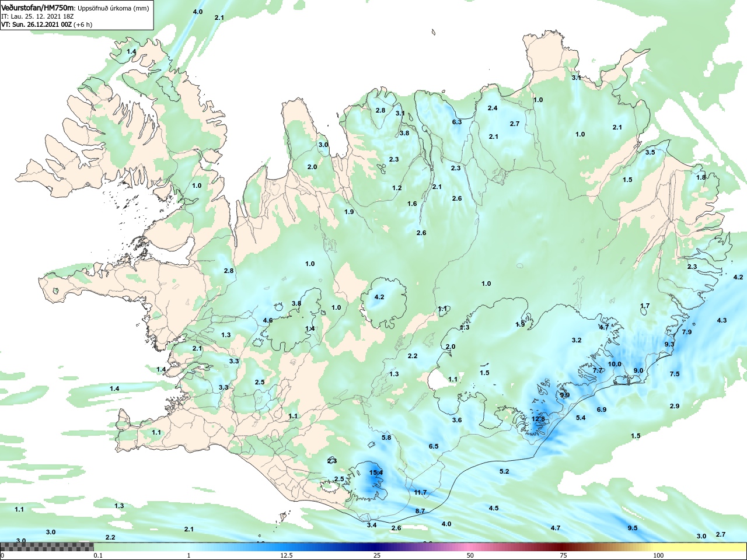Click the dark red colour near legend 75

(563, 547)
